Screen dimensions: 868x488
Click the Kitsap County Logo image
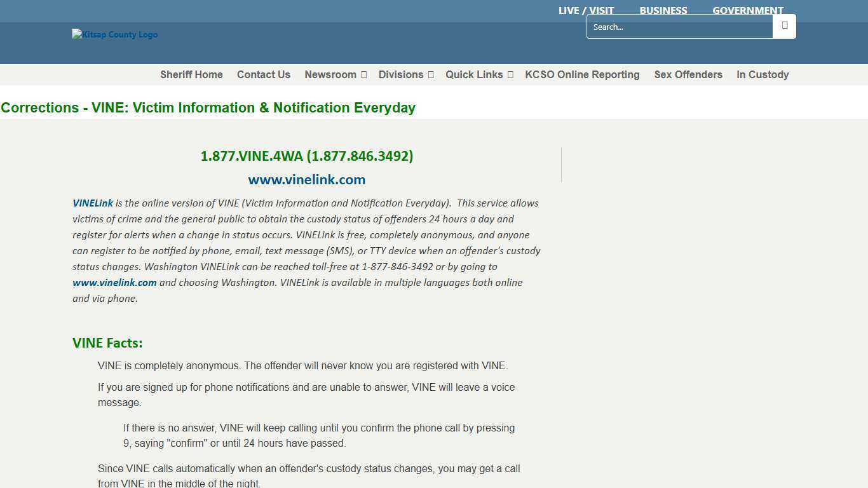tap(115, 35)
